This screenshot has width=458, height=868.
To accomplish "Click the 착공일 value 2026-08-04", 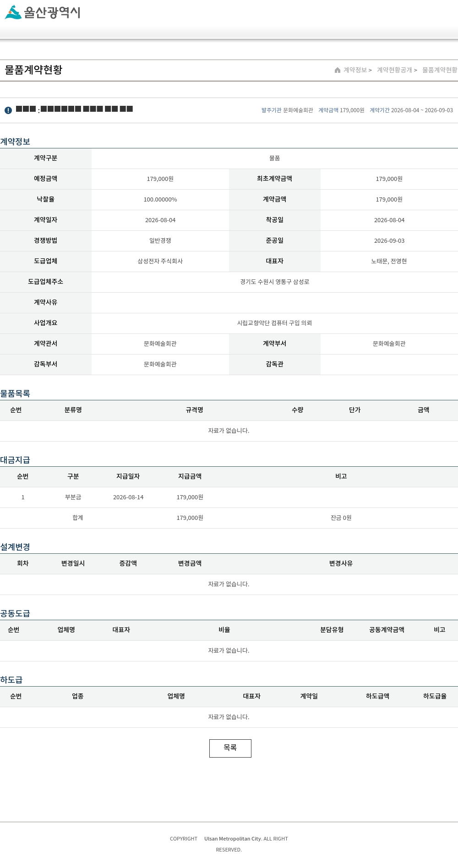I will coord(389,220).
